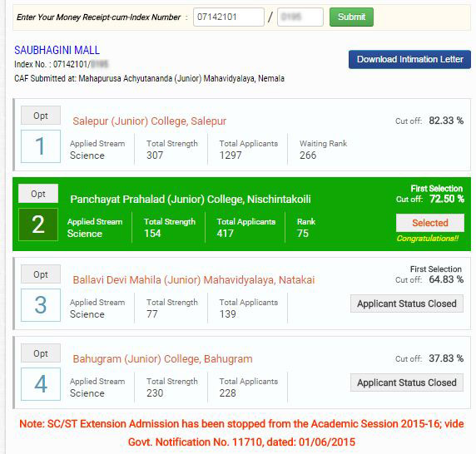Click Applicant Status Closed for Ballavi Devi Mahila

tap(407, 303)
